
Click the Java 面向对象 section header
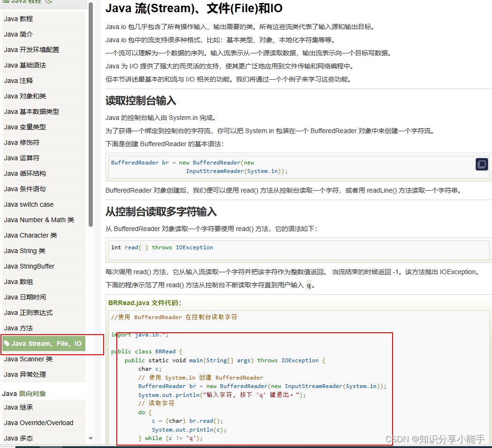[23, 394]
